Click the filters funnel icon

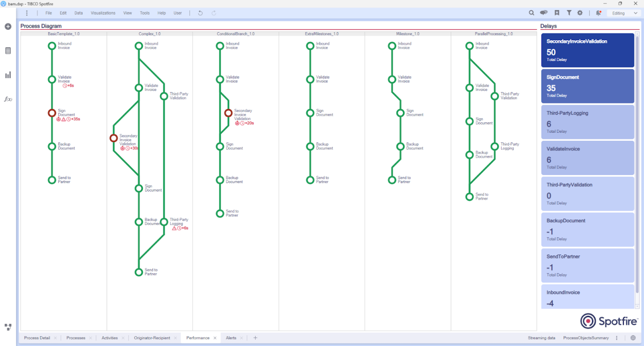569,13
